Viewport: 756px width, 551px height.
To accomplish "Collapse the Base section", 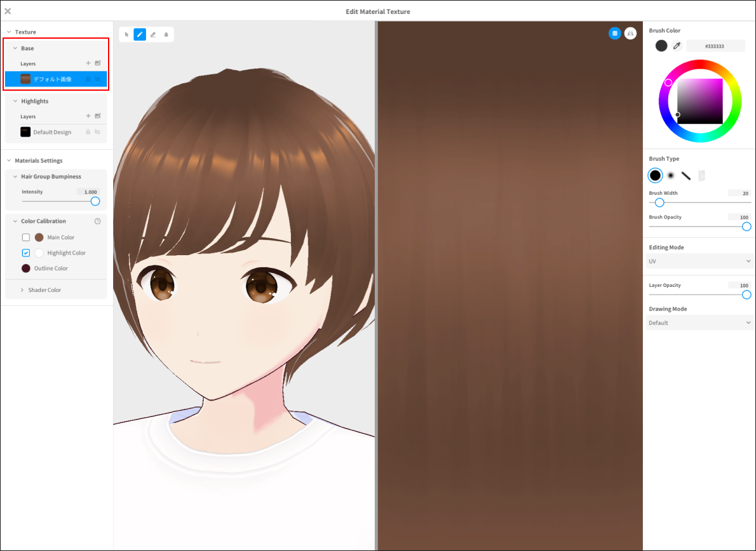I will point(15,48).
